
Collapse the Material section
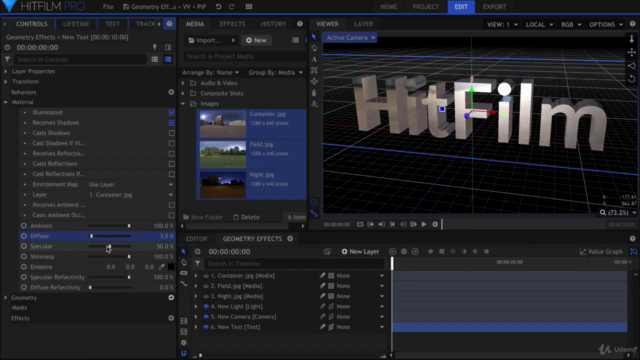(6, 102)
